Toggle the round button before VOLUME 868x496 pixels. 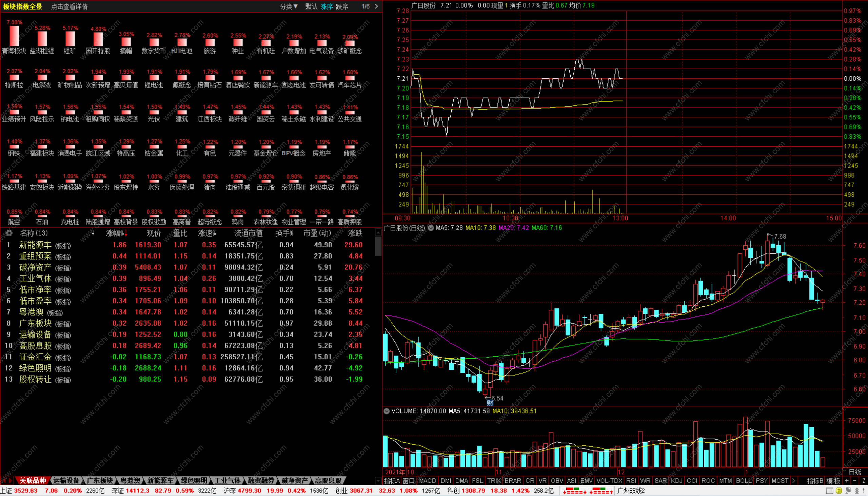point(386,411)
